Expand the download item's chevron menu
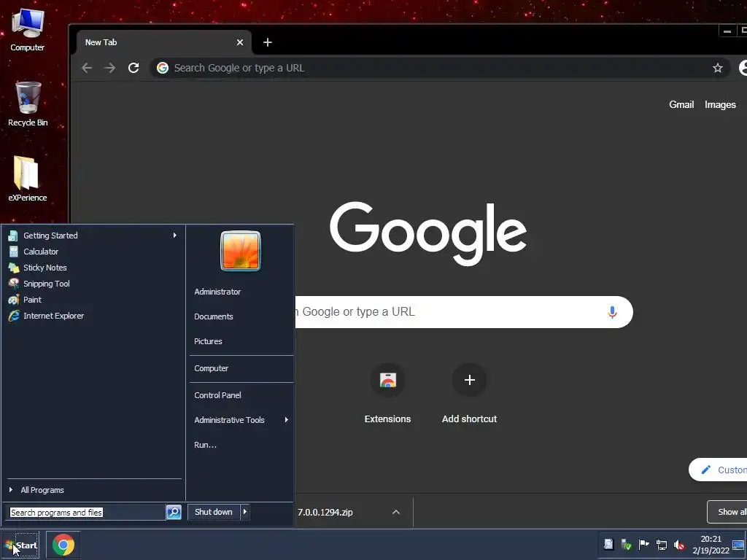 click(396, 513)
